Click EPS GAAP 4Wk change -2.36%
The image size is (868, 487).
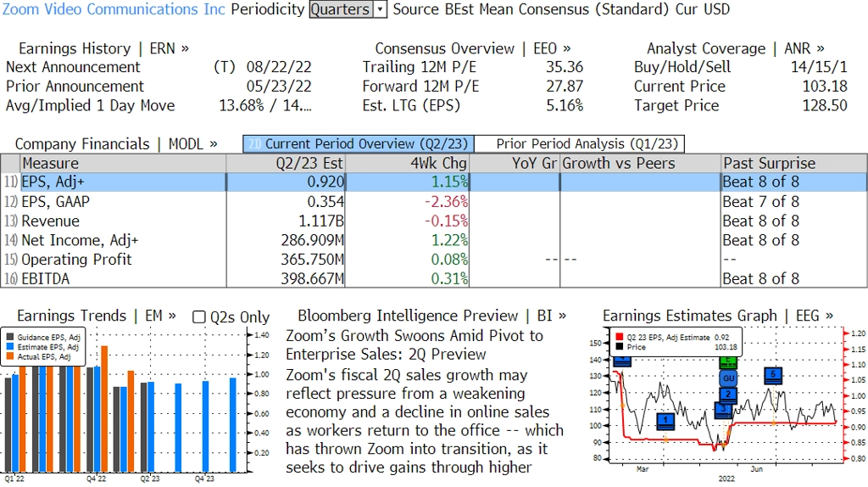point(446,202)
